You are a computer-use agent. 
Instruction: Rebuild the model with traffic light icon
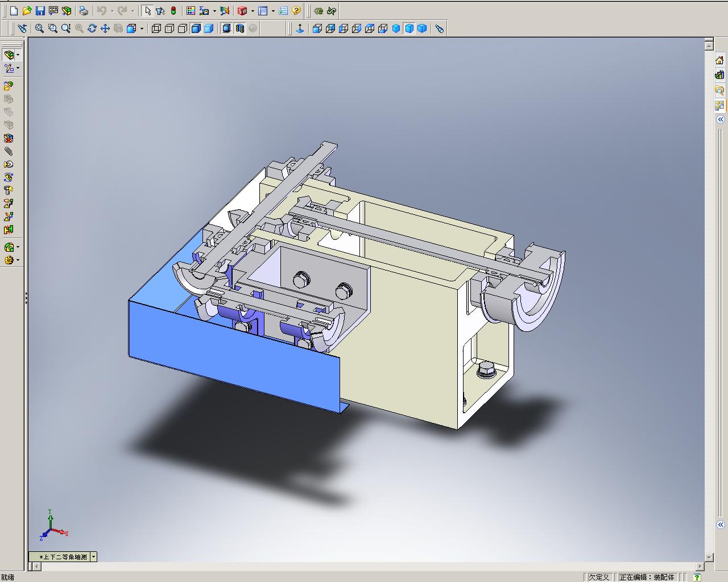173,11
